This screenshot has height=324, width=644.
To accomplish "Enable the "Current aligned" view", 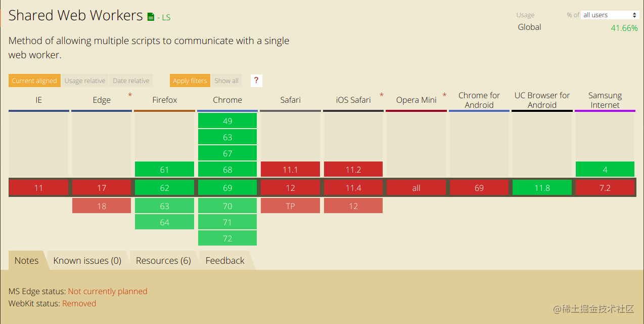I will (34, 80).
